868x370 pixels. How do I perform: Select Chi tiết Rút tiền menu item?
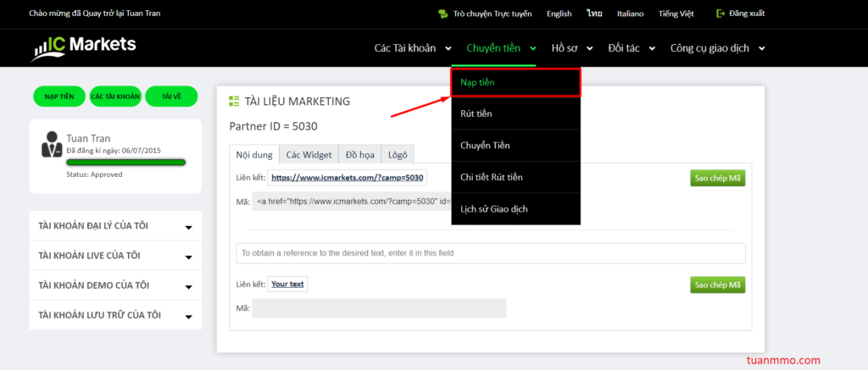(516, 177)
